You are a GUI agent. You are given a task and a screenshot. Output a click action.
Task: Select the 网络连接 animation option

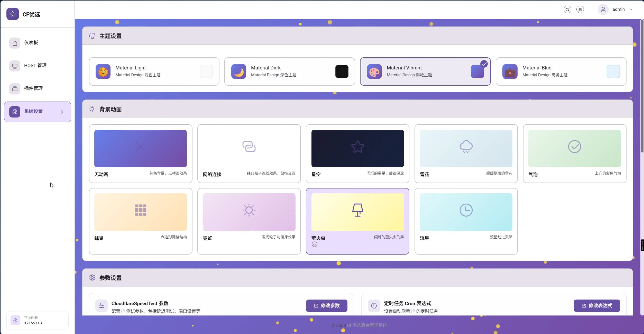[249, 154]
